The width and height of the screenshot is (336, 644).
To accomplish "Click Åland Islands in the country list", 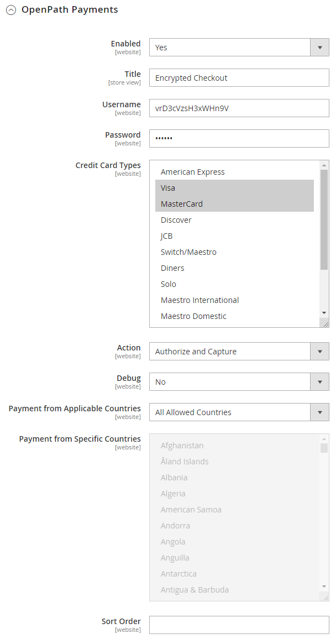I will [x=234, y=461].
